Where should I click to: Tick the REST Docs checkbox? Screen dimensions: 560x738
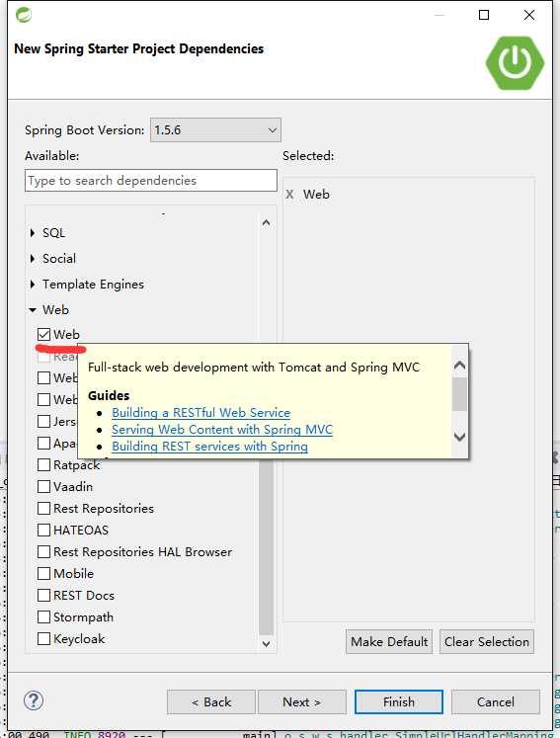43,596
